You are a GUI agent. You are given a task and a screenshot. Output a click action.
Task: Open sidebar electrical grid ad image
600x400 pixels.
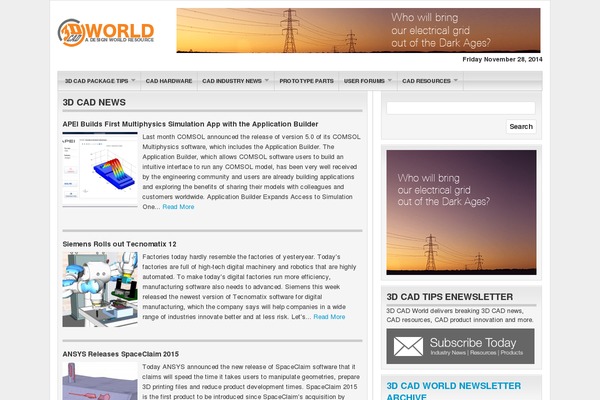(x=461, y=212)
